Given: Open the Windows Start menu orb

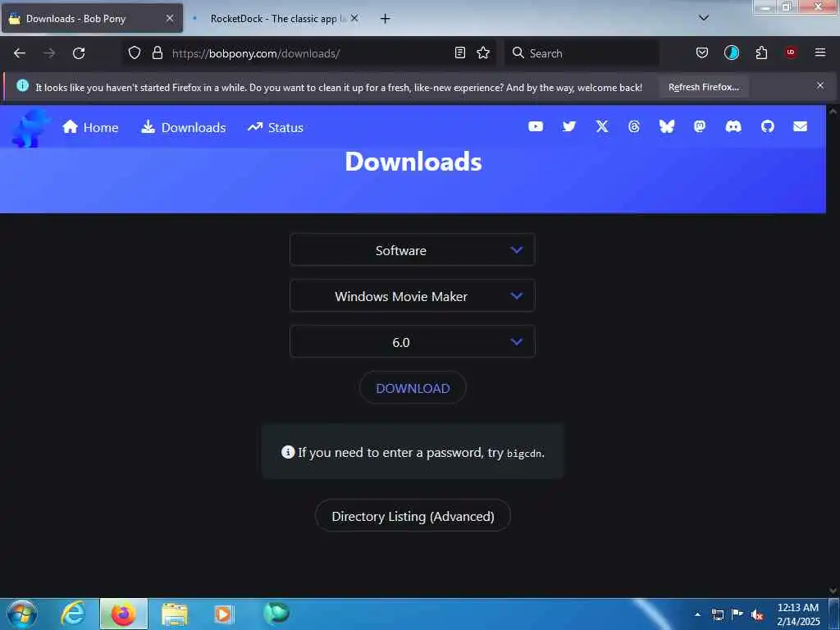Looking at the screenshot, I should (x=22, y=614).
